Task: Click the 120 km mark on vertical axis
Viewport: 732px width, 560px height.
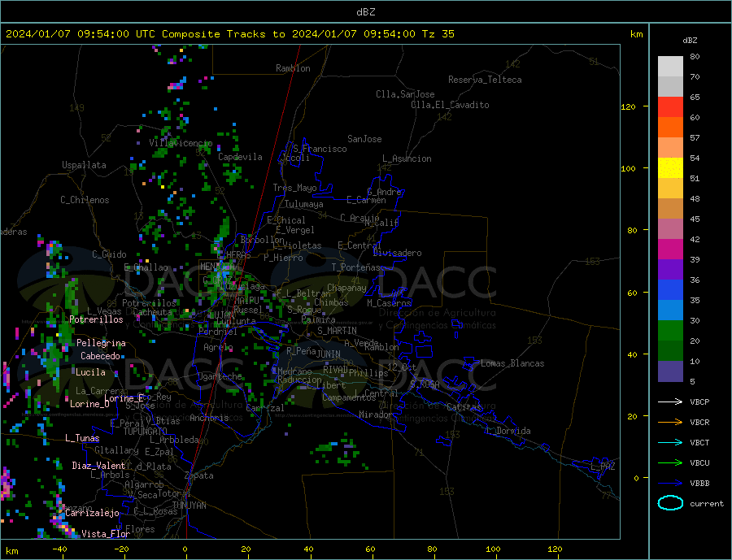Action: coord(629,106)
